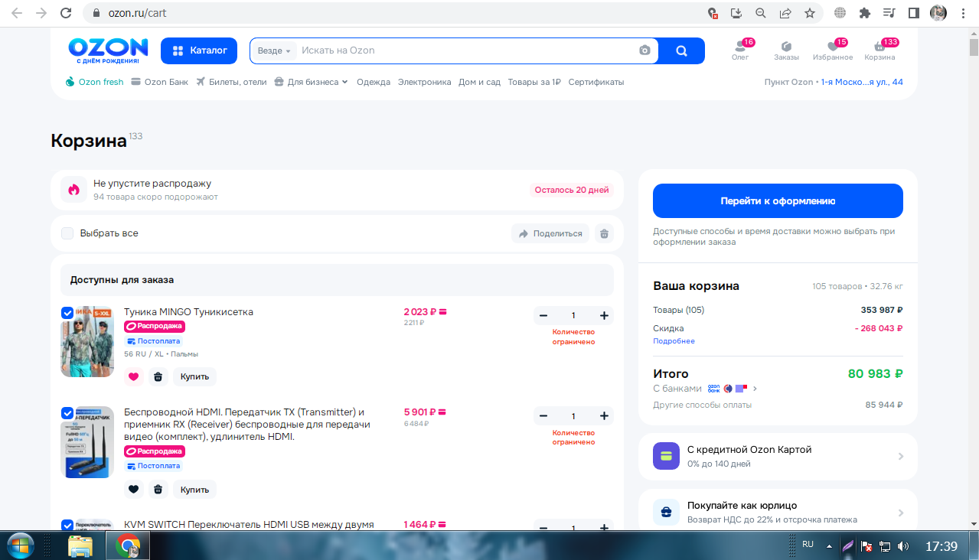Share the page via browser share icon
Image resolution: width=979 pixels, height=560 pixels.
pos(785,13)
